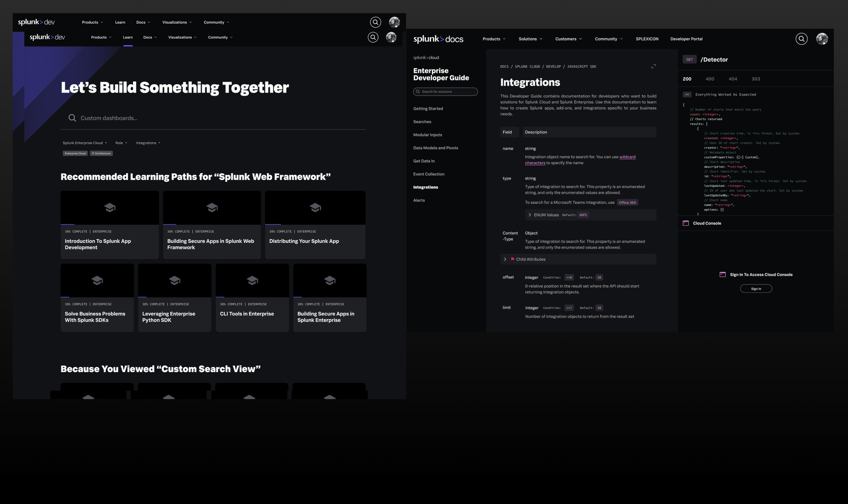The image size is (848, 504).
Task: Open Modular Inputs in the docs sidebar
Action: tap(427, 135)
